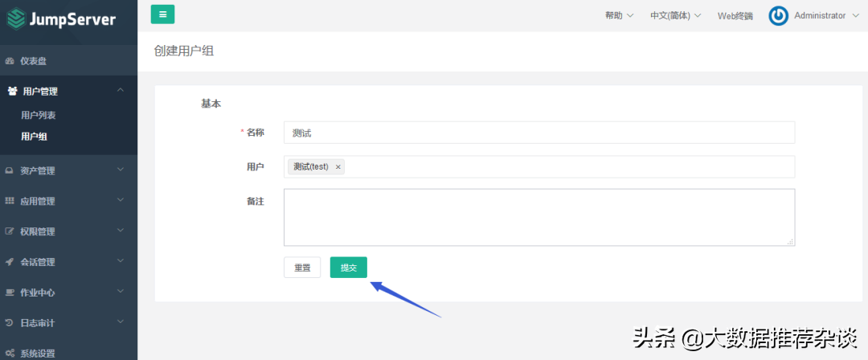Toggle sidebar with green hamburger button
Screen dimensions: 868x360
click(x=162, y=14)
